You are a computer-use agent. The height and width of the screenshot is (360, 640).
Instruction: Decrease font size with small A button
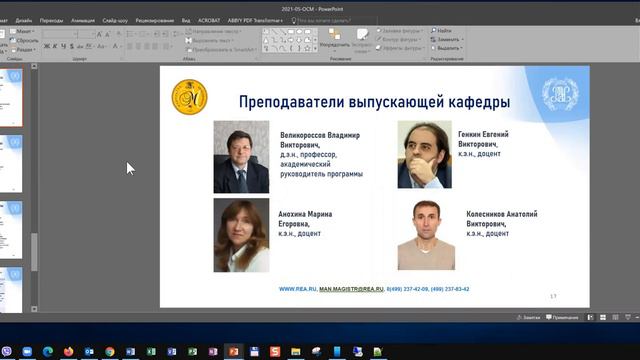(x=107, y=35)
